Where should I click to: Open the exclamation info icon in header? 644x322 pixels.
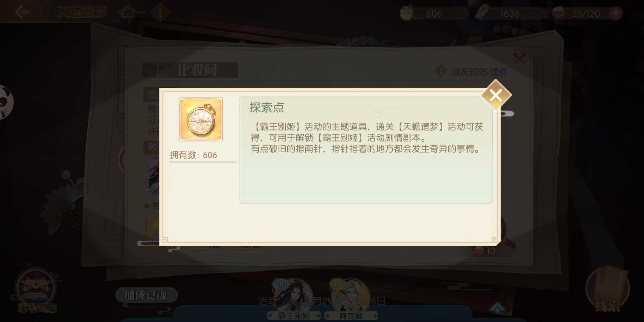tap(160, 13)
